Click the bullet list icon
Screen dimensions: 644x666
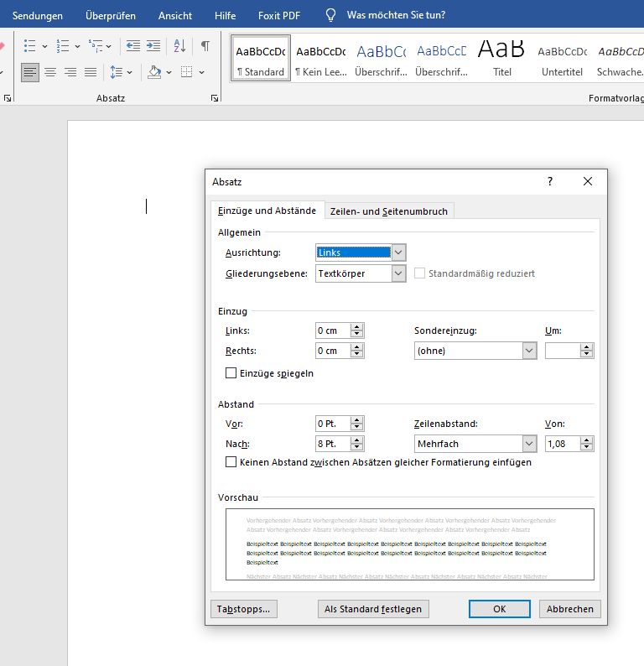coord(29,46)
